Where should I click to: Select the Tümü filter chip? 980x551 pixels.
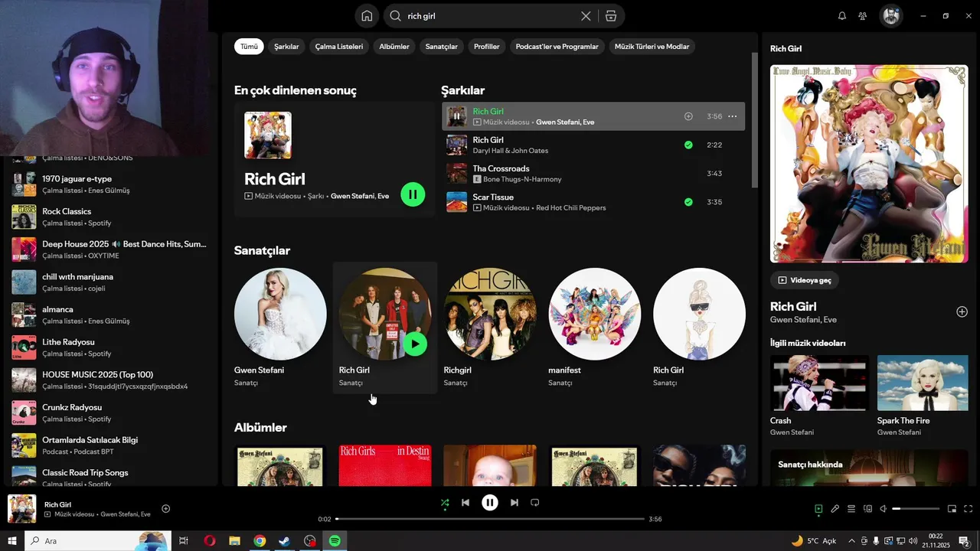click(x=250, y=47)
